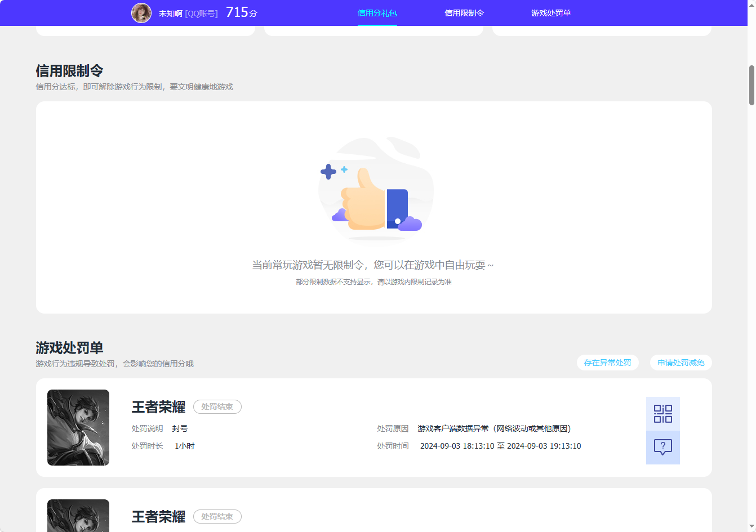Click second 王者荣耀 game thumbnail at bottom
Viewport: 756px width, 532px height.
pyautogui.click(x=78, y=516)
